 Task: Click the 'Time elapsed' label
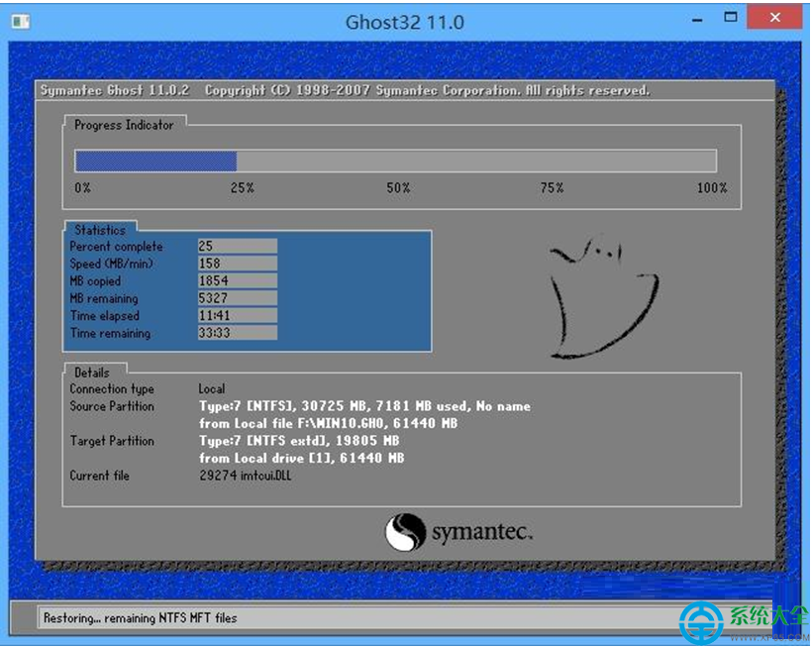click(x=105, y=316)
